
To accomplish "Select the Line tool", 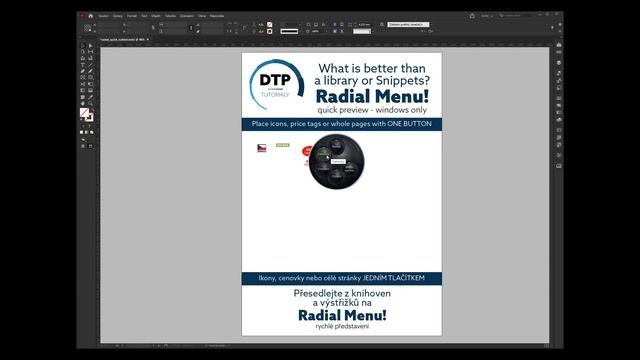I will point(91,64).
